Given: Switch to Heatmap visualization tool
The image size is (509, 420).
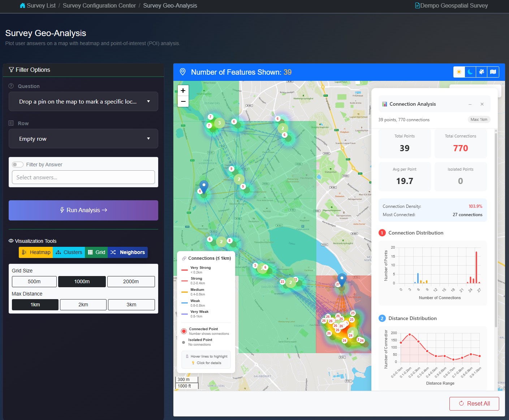Looking at the screenshot, I should point(36,252).
